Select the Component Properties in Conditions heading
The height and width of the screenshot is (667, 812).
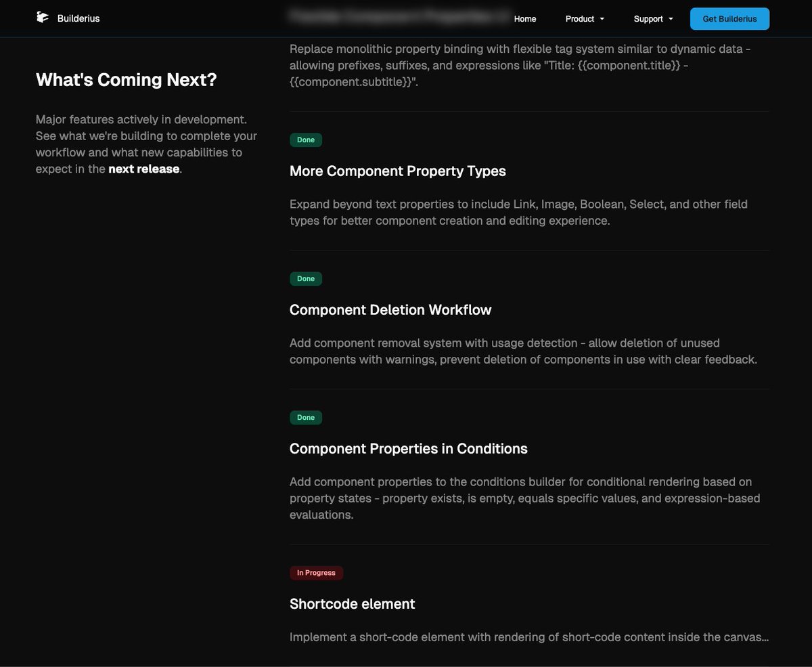click(x=408, y=448)
